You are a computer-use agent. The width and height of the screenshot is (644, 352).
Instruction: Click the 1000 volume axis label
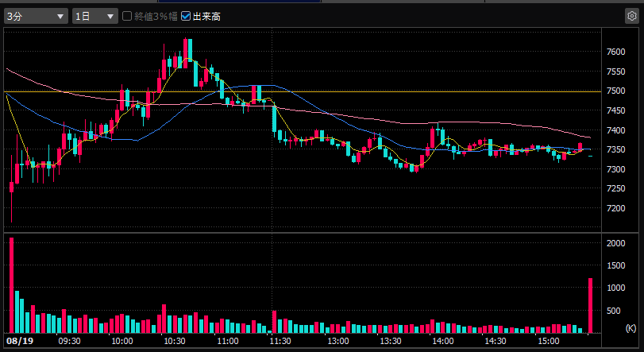coord(615,288)
